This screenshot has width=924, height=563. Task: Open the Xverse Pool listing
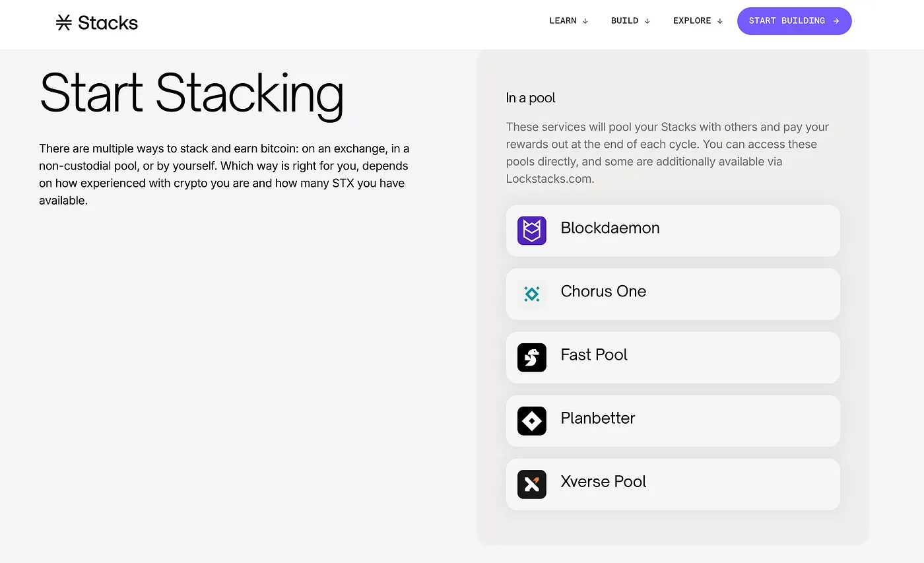673,484
